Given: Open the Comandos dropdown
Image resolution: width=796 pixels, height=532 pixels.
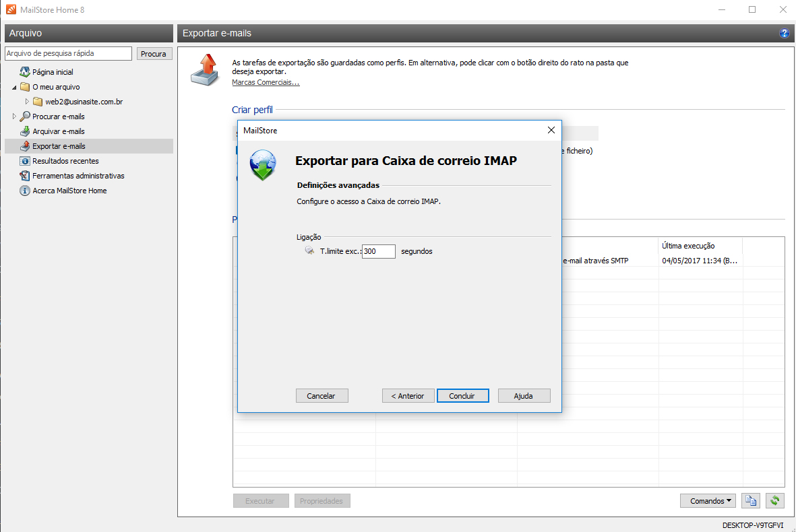Looking at the screenshot, I should coord(710,500).
